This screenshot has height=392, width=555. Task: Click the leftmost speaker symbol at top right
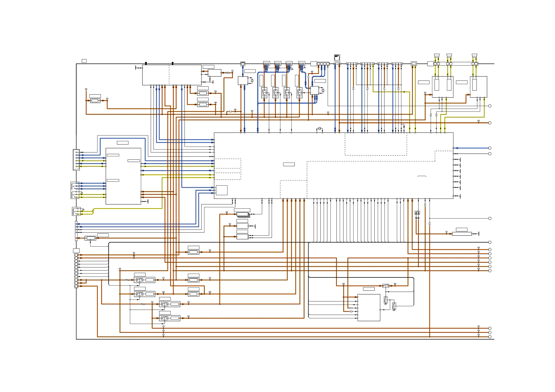click(437, 56)
